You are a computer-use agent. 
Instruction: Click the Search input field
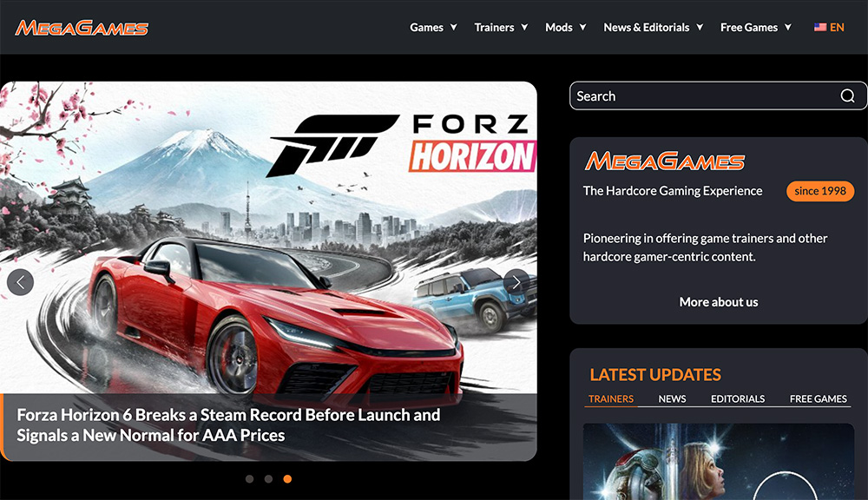[718, 95]
